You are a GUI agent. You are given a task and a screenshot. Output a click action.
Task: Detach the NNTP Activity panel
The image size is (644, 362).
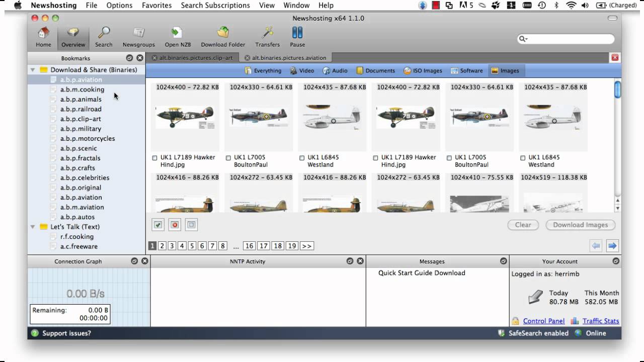(x=349, y=261)
